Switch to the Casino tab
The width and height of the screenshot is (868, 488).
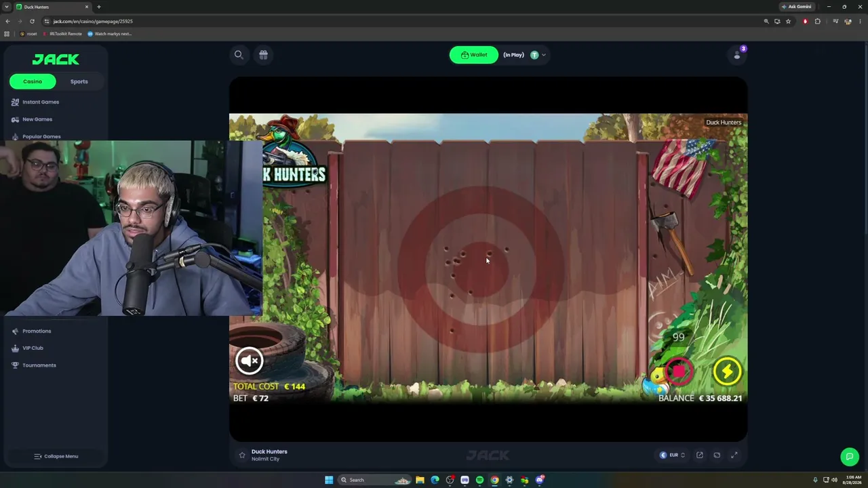click(33, 81)
